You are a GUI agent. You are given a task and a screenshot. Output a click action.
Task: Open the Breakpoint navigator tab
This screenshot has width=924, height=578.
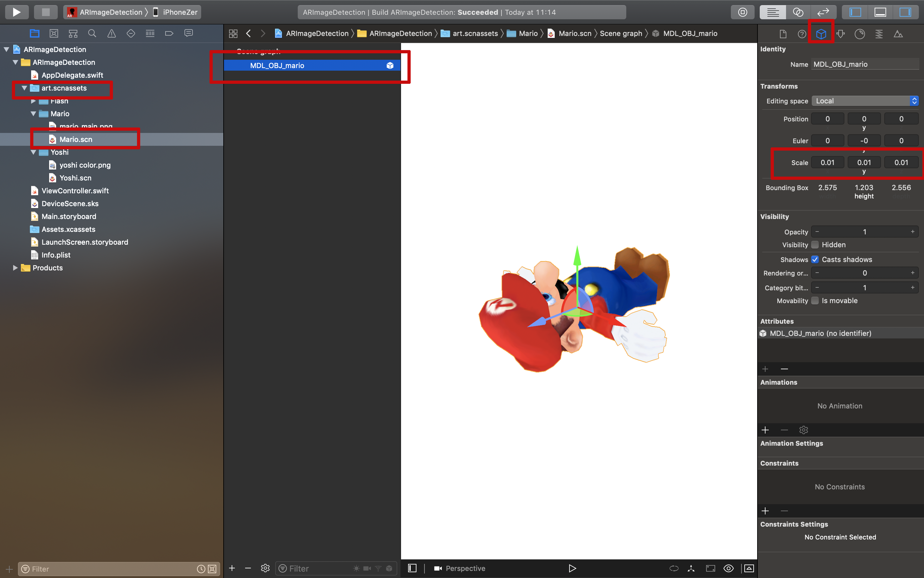[169, 34]
